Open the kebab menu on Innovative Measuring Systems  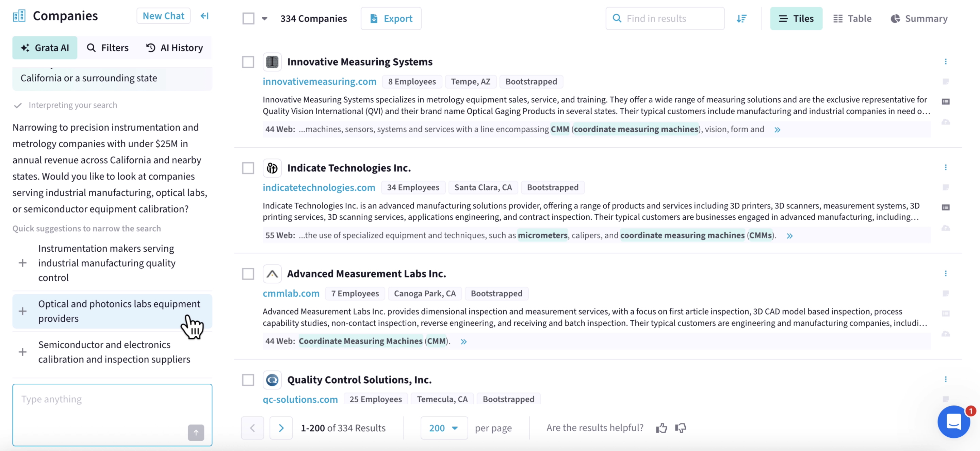point(946,62)
